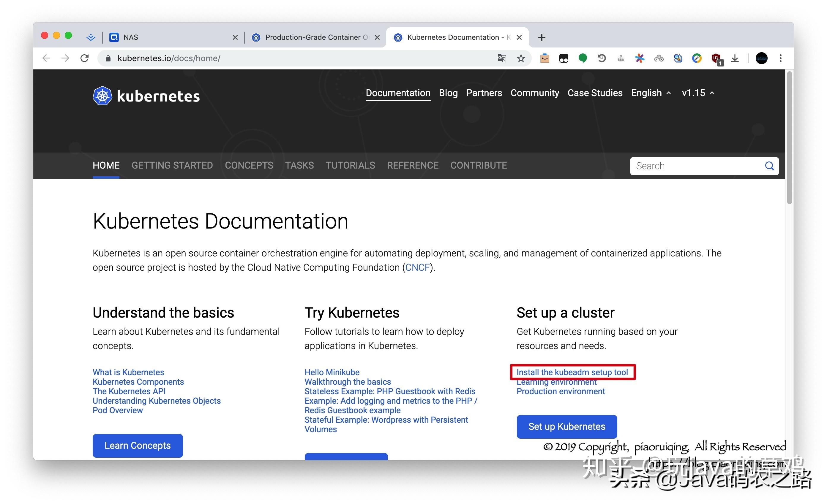Click the search magnifier in the docs search bar

pyautogui.click(x=769, y=166)
